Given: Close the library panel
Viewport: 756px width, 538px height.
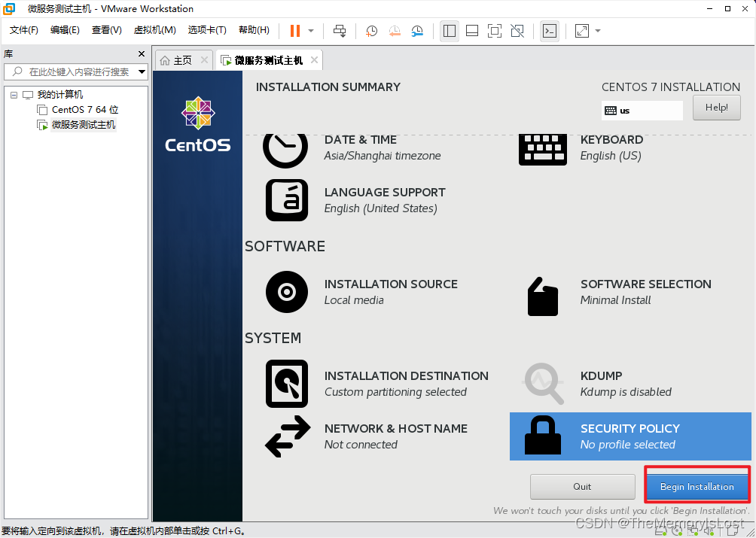Looking at the screenshot, I should pyautogui.click(x=142, y=53).
